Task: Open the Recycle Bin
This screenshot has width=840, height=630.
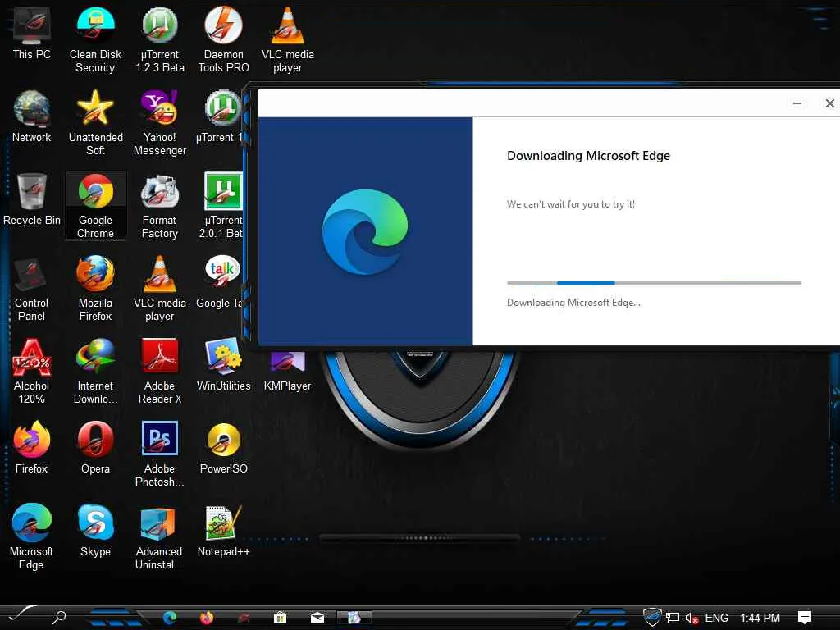Action: click(x=32, y=199)
